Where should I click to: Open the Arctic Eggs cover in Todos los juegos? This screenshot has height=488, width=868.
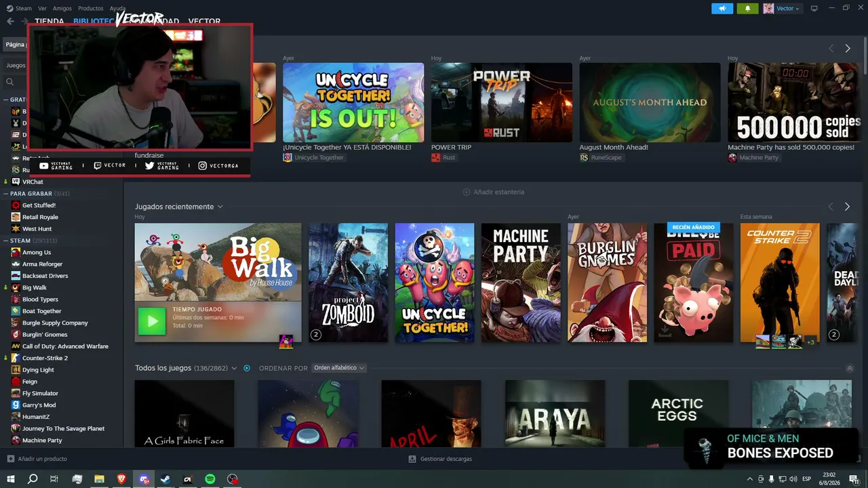678,413
